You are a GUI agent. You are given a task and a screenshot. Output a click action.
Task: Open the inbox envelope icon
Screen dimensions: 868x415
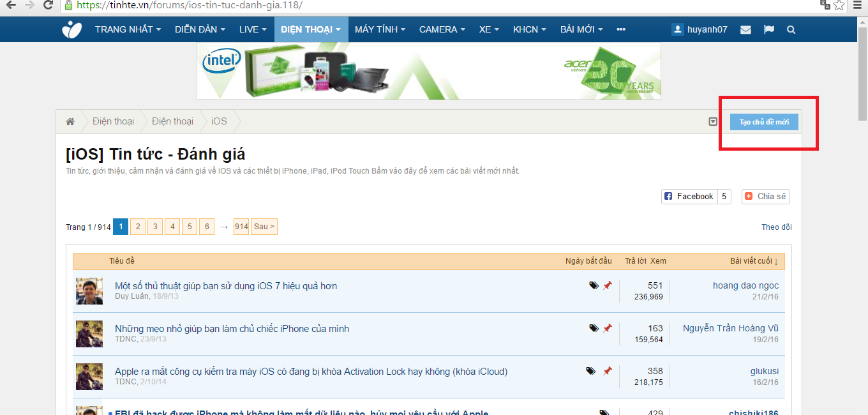tap(745, 29)
